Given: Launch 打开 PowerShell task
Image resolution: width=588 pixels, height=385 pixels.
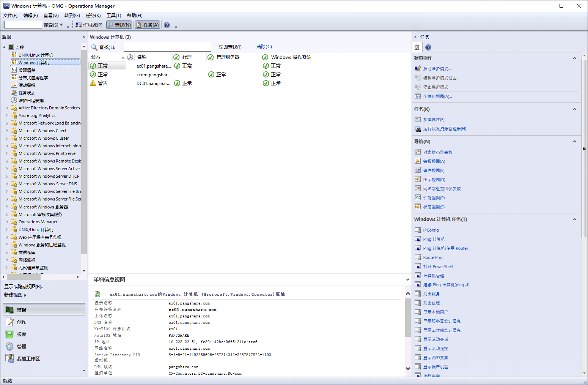Looking at the screenshot, I should [437, 266].
